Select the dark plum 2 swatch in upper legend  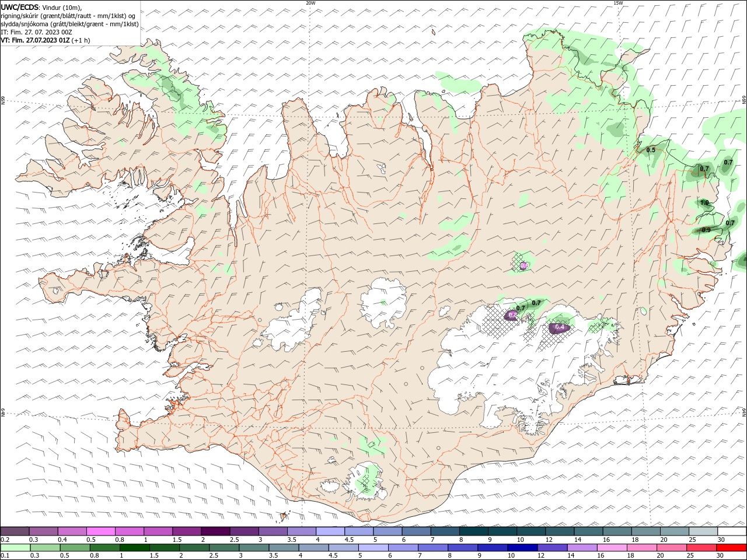click(x=215, y=531)
